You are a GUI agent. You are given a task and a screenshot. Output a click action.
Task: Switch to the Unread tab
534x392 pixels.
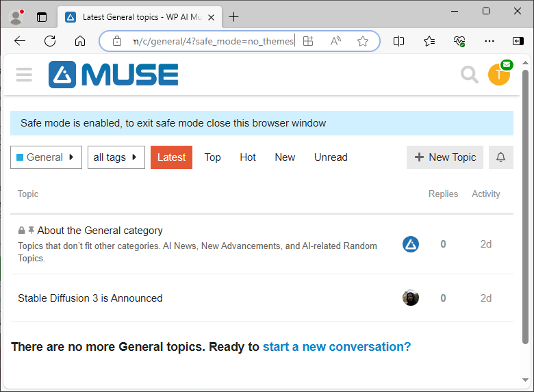(331, 157)
